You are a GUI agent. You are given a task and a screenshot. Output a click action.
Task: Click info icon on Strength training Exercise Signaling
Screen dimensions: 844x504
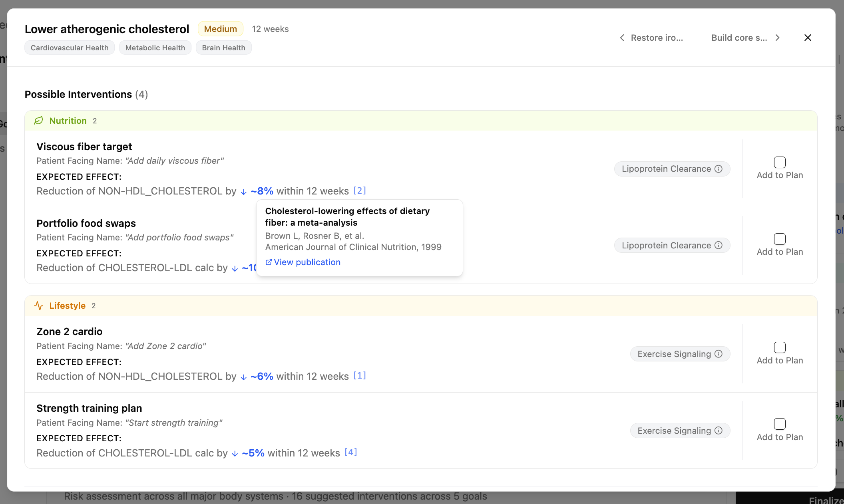(x=719, y=431)
